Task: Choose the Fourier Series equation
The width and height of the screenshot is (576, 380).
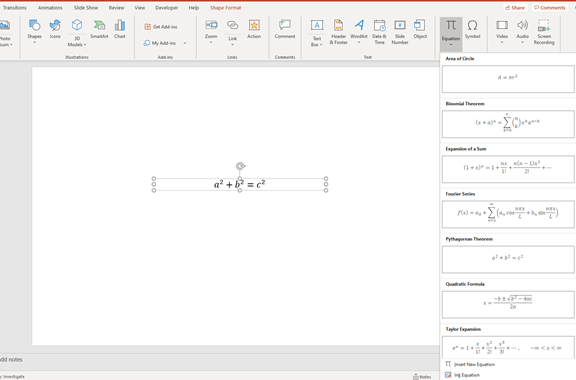Action: [x=508, y=214]
